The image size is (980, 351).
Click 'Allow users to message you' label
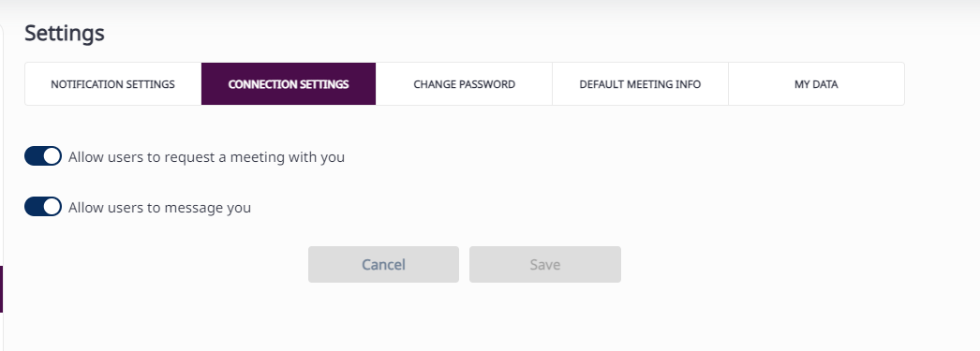159,208
